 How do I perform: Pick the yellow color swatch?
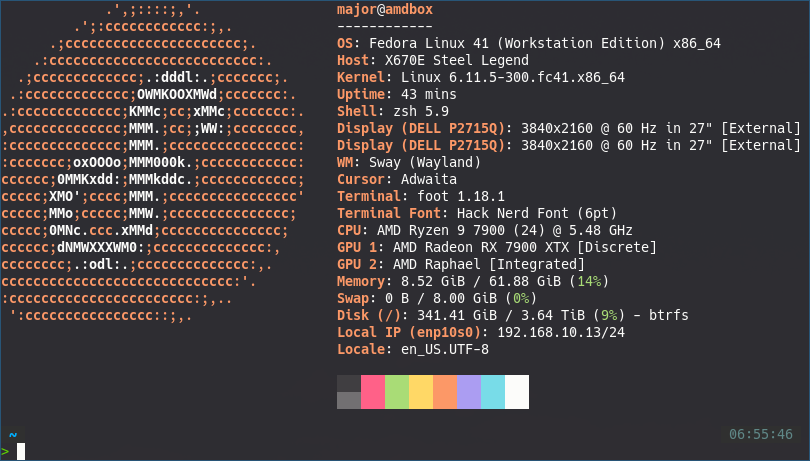coord(421,392)
